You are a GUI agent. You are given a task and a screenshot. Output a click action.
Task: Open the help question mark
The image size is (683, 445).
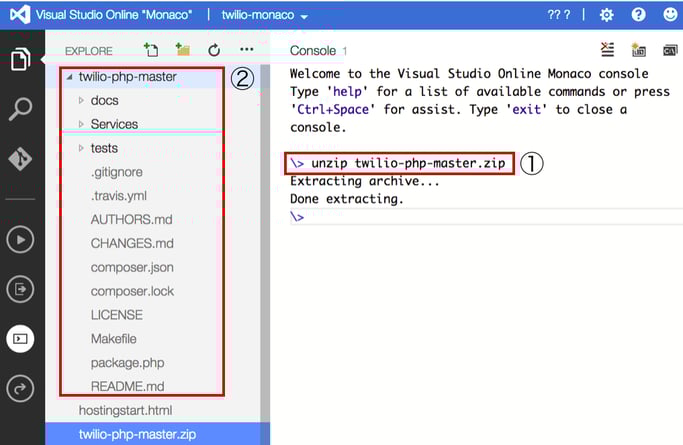coord(638,15)
